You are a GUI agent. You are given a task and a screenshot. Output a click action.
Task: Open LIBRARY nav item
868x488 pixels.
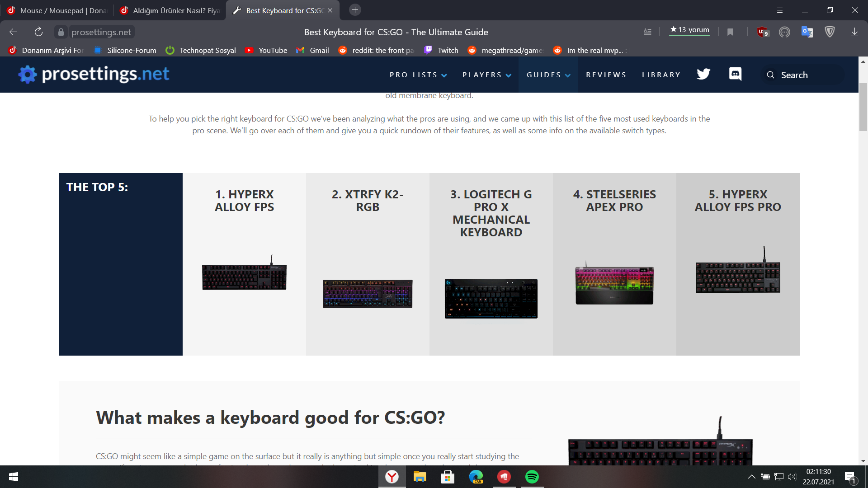click(661, 75)
